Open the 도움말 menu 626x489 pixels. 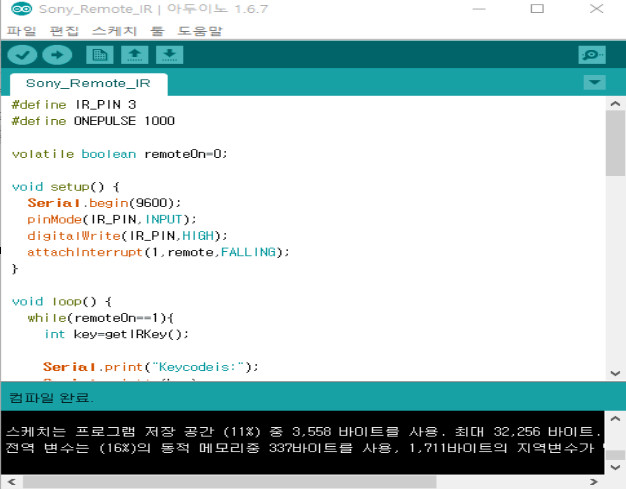click(200, 31)
